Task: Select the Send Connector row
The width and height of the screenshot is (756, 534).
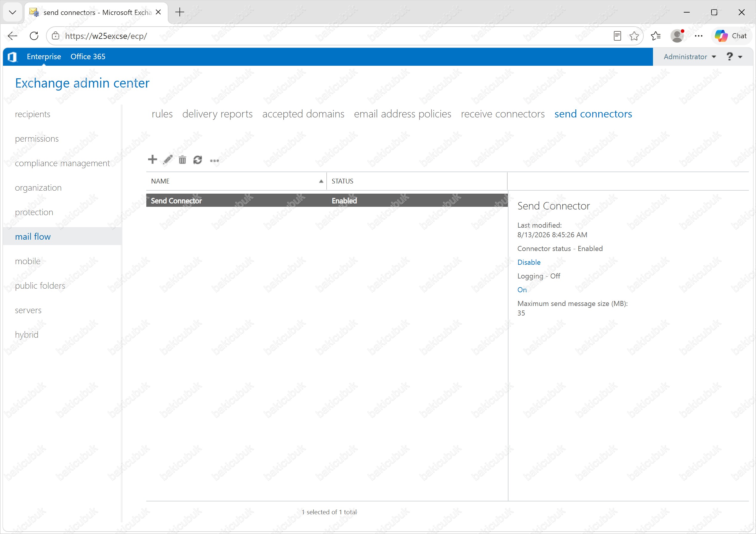Action: pos(327,201)
